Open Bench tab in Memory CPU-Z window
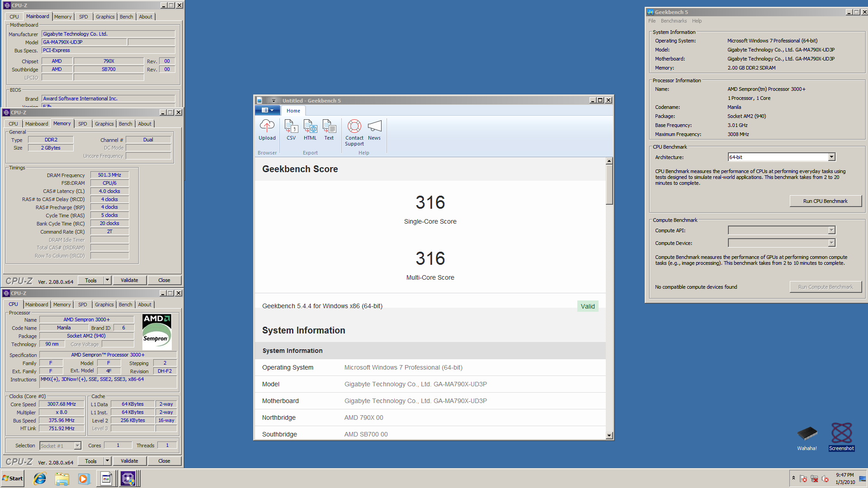Screen dimensions: 868x488 [126, 124]
